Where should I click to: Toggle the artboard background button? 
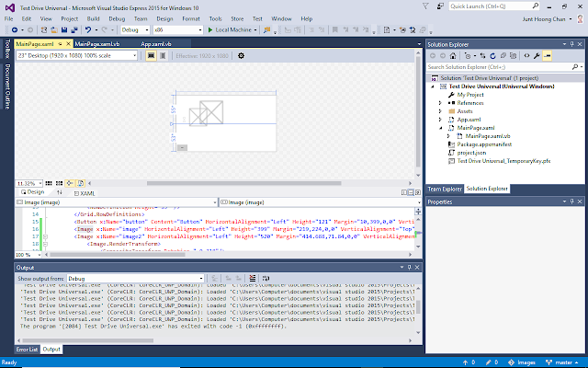81,183
